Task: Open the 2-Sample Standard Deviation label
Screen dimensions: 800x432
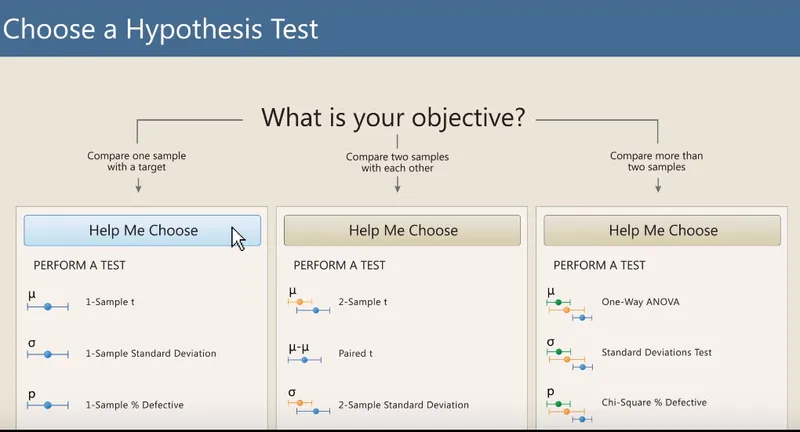Action: click(404, 405)
